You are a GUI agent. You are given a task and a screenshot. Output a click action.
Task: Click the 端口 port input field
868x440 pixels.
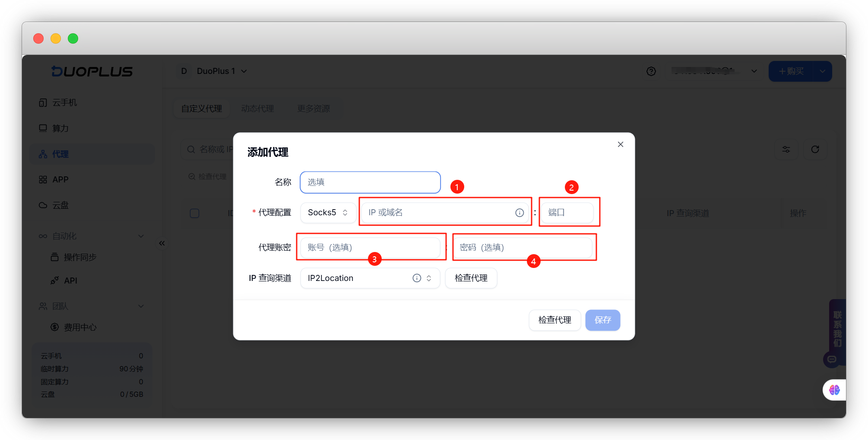coord(567,213)
